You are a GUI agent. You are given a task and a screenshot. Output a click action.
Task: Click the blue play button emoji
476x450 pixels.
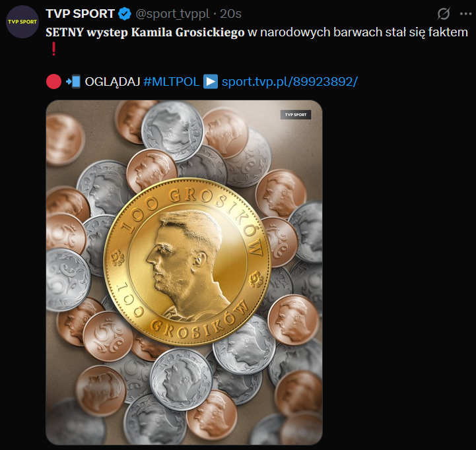tap(211, 82)
